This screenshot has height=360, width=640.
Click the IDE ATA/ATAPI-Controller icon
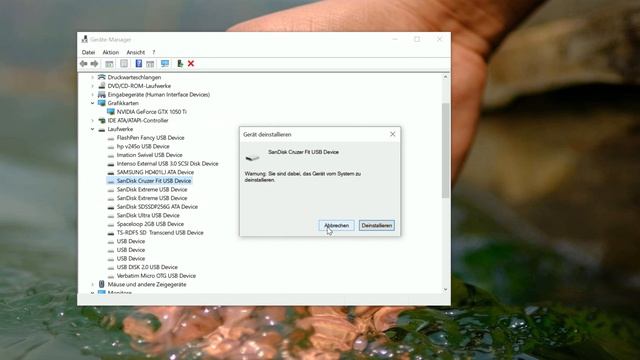[102, 120]
